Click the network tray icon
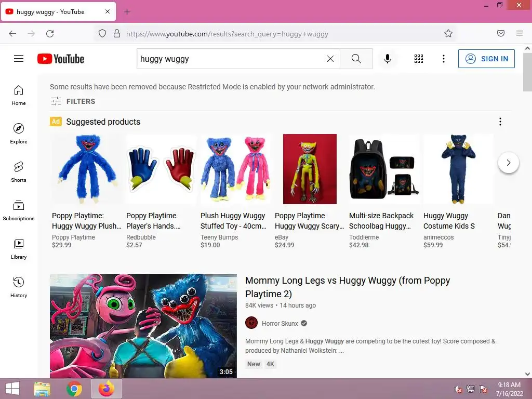The height and width of the screenshot is (399, 532). (x=470, y=389)
